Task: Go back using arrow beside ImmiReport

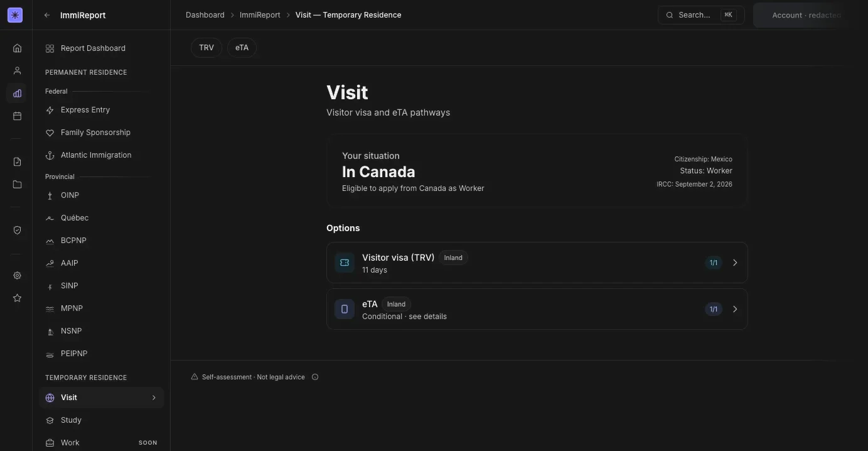Action: [x=47, y=15]
